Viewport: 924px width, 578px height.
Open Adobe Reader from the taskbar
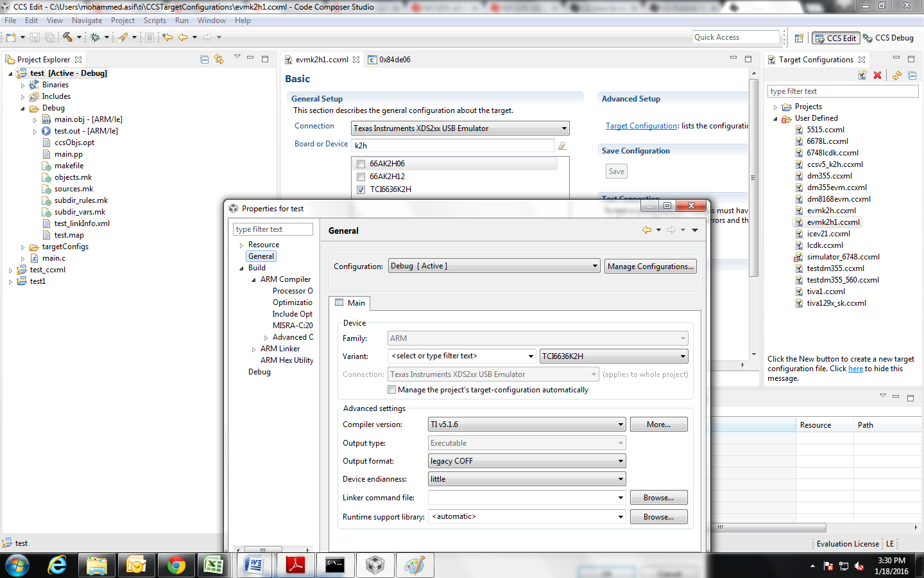coord(295,565)
